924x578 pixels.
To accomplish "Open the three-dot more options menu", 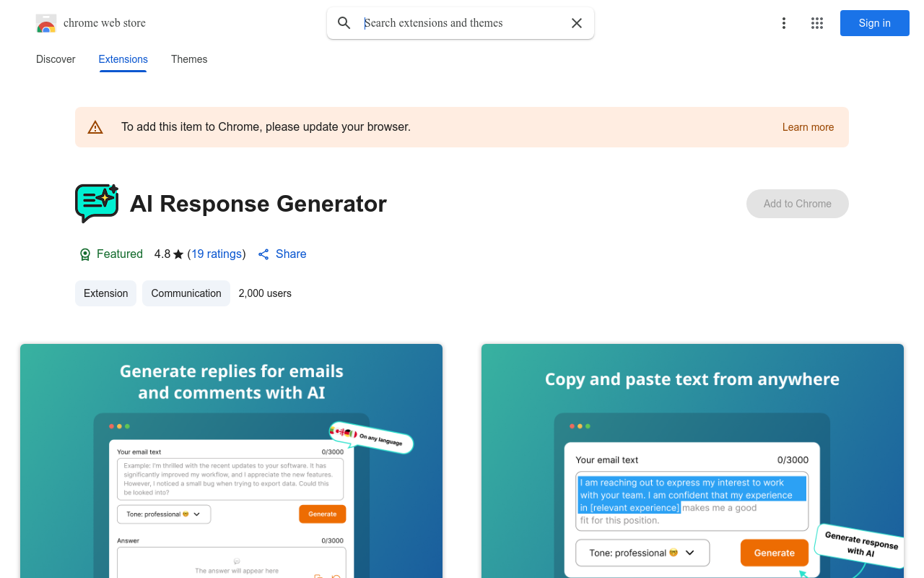I will tap(784, 23).
